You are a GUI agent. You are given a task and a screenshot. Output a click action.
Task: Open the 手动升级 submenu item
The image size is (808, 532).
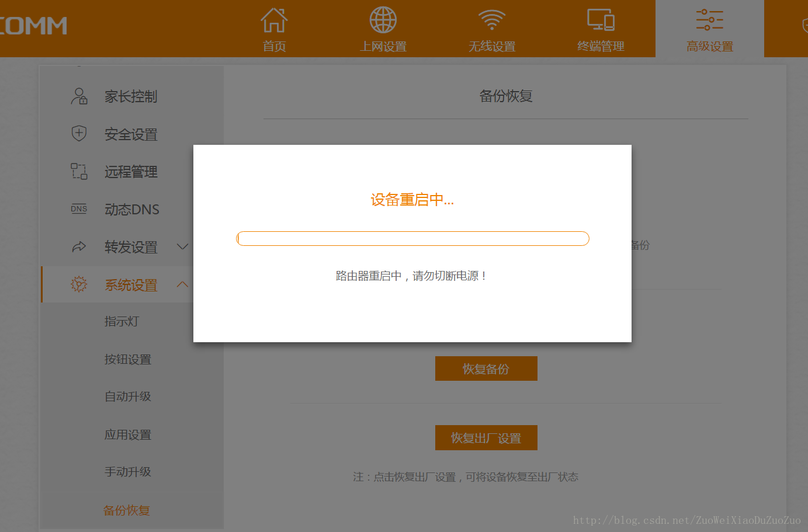pyautogui.click(x=128, y=472)
